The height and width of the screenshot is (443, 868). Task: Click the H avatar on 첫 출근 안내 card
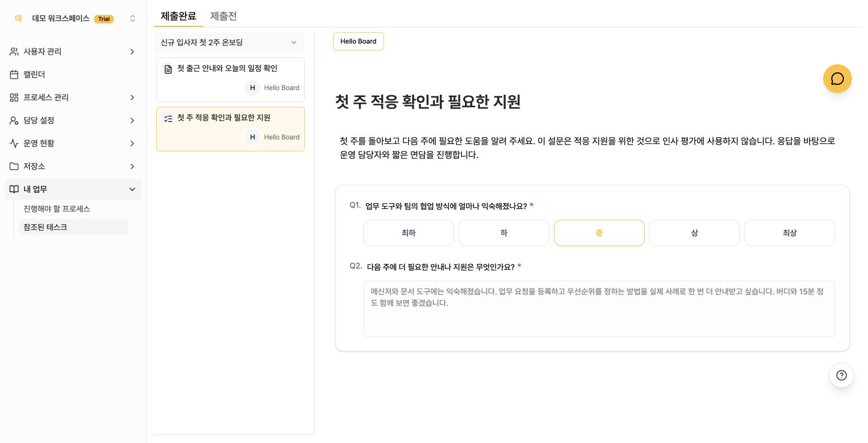pos(253,88)
